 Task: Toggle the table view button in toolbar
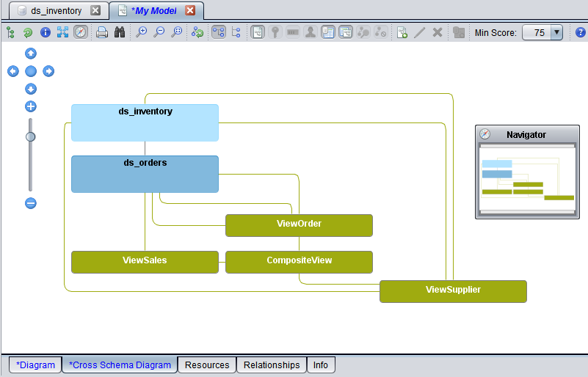[x=327, y=32]
